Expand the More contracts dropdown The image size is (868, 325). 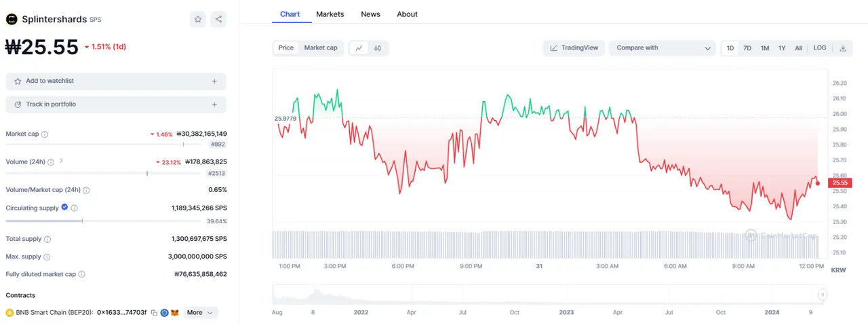point(200,313)
